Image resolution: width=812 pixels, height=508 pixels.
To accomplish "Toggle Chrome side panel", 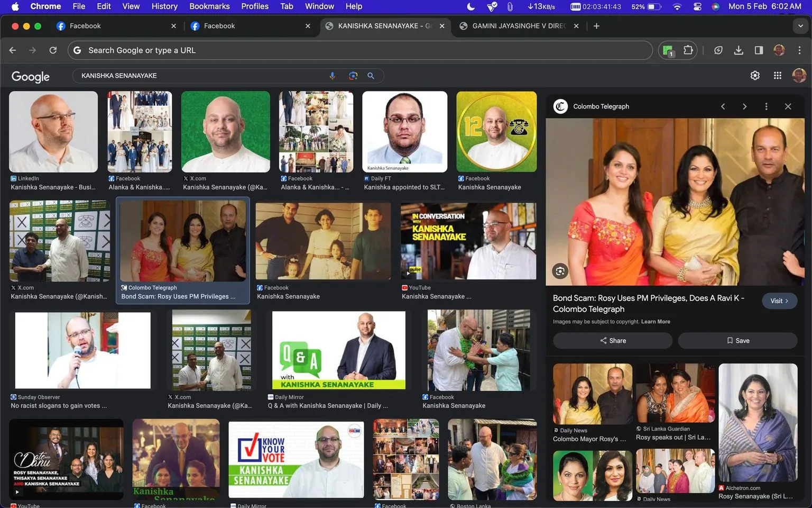I will [759, 50].
